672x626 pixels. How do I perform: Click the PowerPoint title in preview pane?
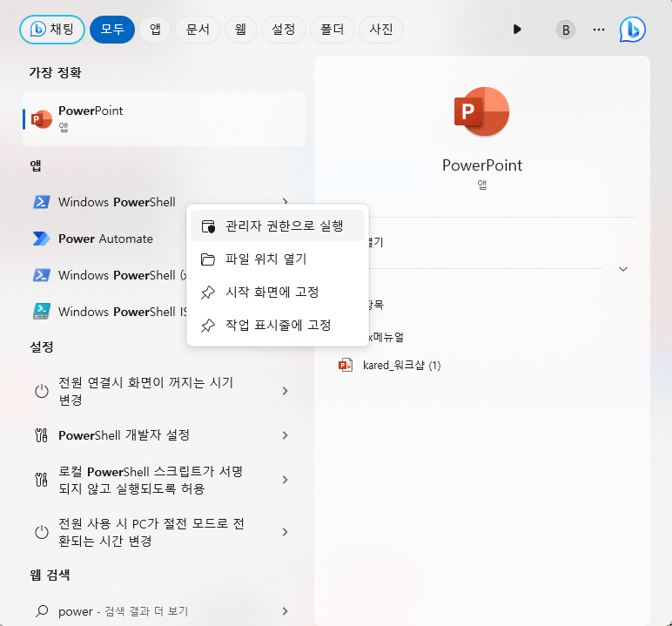(x=482, y=165)
